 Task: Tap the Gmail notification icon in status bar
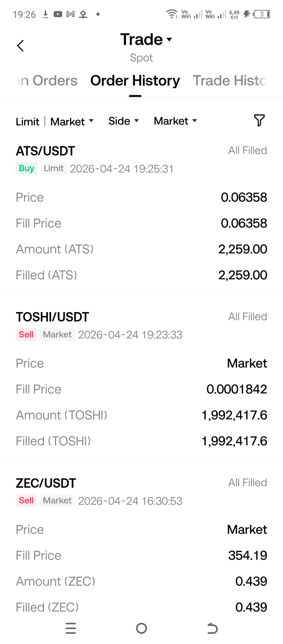[70, 14]
